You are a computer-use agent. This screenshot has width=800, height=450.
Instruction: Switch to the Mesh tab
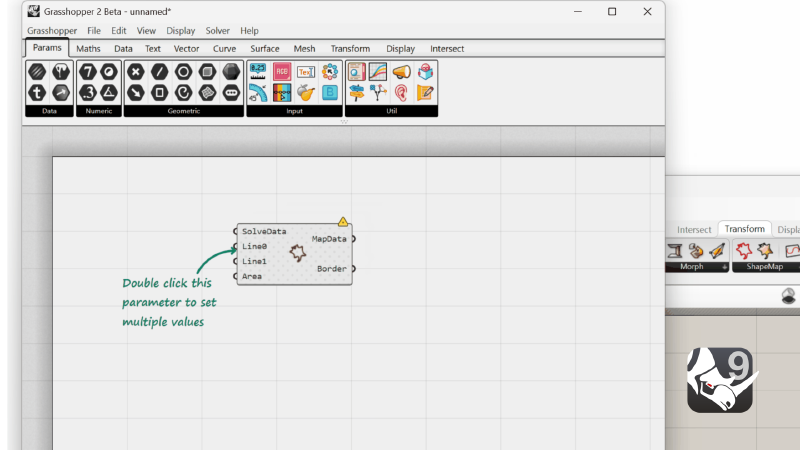point(305,48)
